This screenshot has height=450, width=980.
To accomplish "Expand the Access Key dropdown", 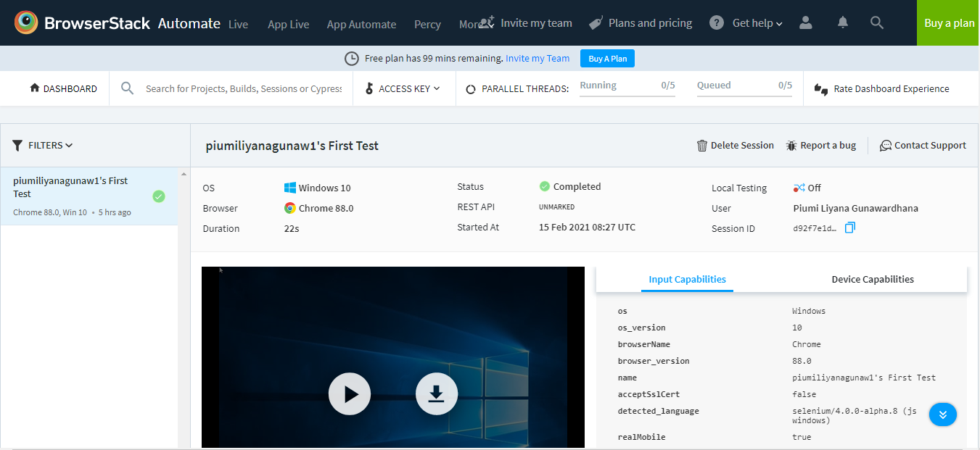I will 403,88.
